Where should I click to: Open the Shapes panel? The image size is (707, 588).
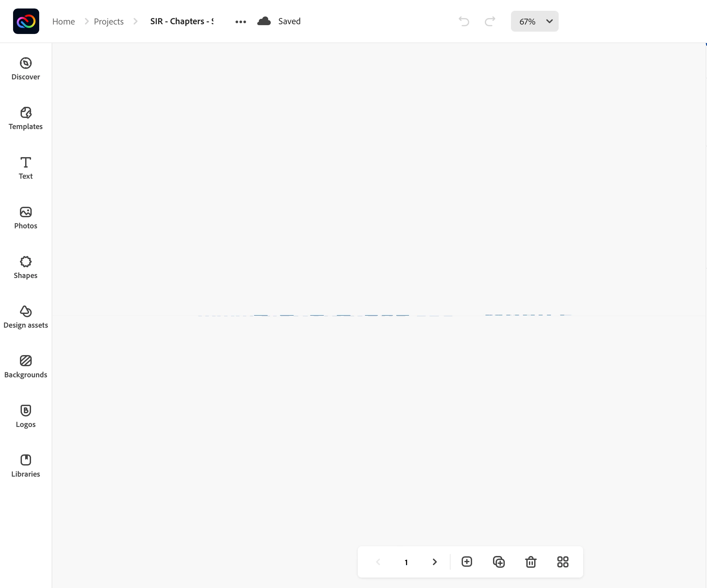pyautogui.click(x=25, y=267)
